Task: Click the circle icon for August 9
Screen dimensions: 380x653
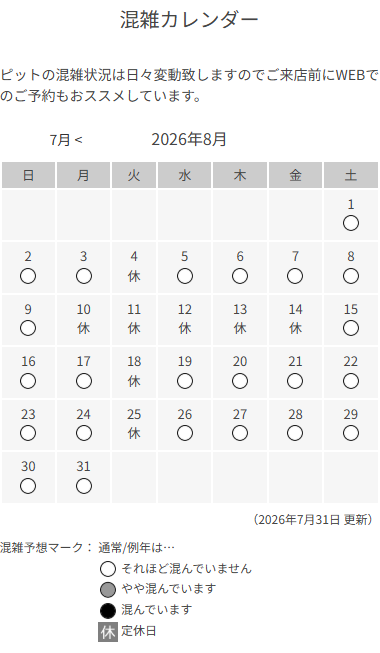Action: tap(28, 328)
